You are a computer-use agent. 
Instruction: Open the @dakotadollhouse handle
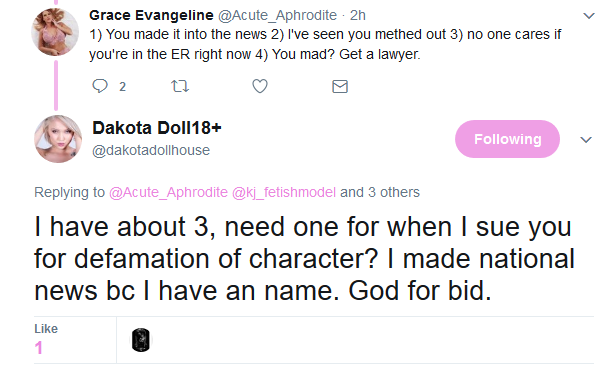pos(151,150)
